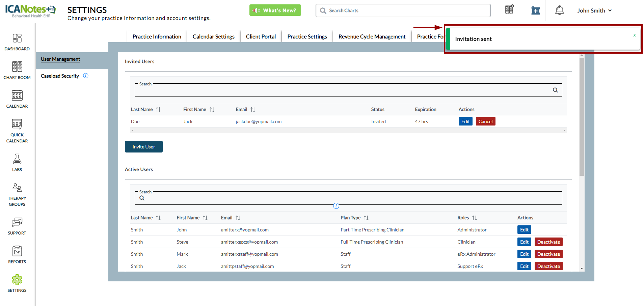Sort active users by Plan Type
The image size is (644, 306).
pyautogui.click(x=366, y=218)
